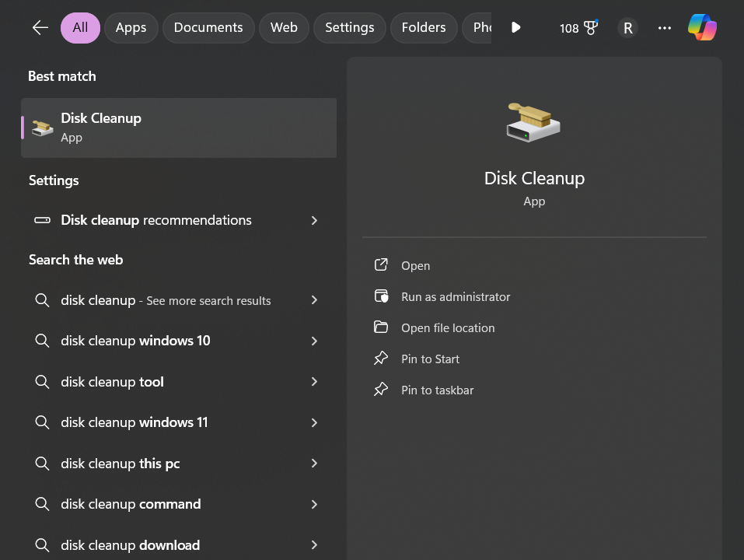
Task: Switch to the Folders filter tab
Action: click(424, 27)
